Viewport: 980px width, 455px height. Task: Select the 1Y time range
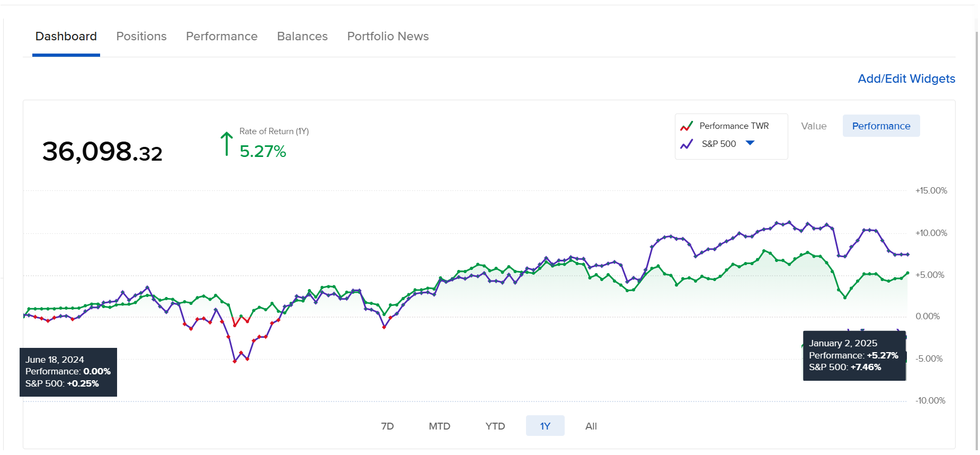[x=545, y=426]
